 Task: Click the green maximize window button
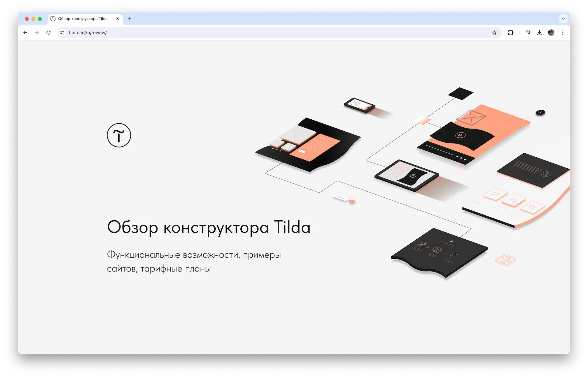[40, 19]
